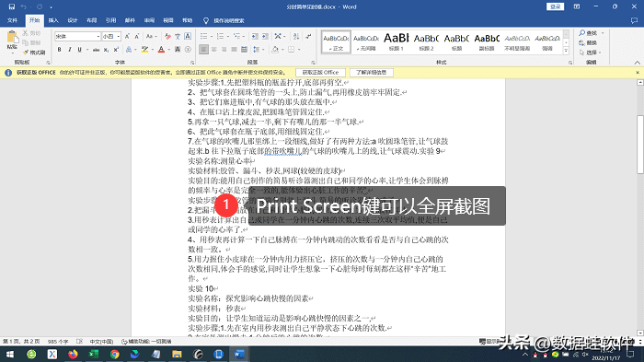The height and width of the screenshot is (362, 644).
Task: Expand the styles gallery more arrow
Action: (566, 51)
